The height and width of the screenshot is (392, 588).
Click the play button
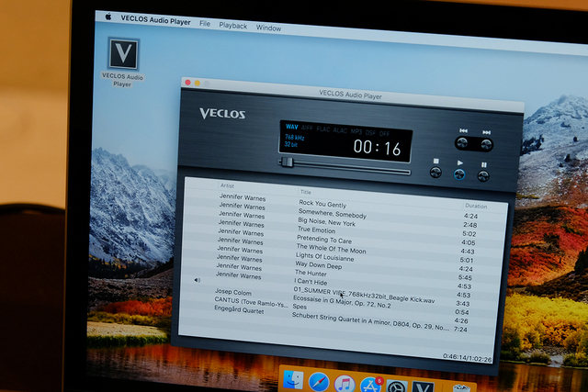pyautogui.click(x=459, y=174)
